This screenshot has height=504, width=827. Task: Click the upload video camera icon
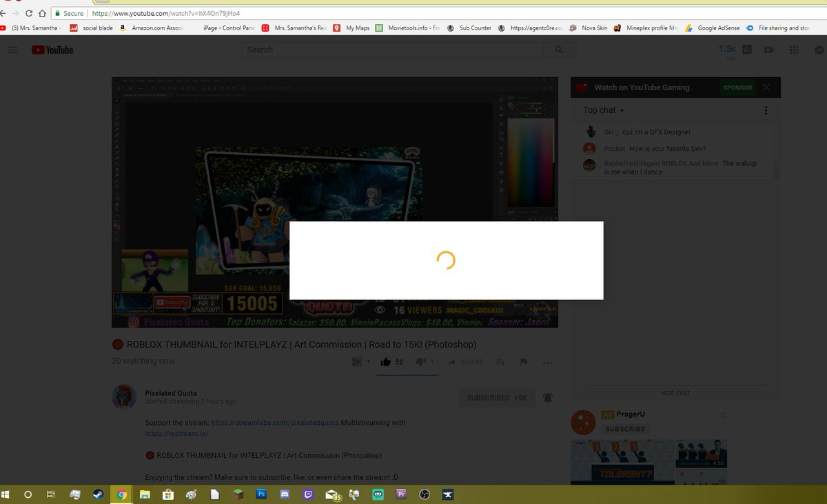[x=770, y=50]
